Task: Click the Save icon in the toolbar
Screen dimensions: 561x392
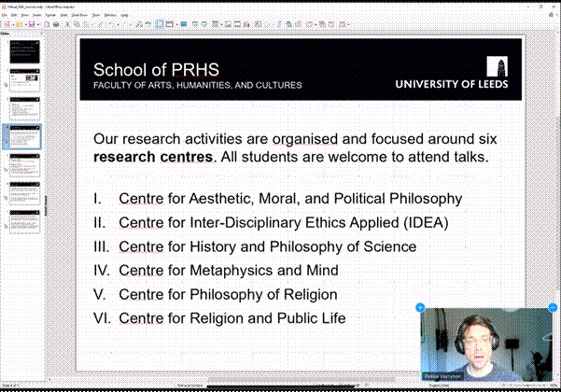Action: click(x=32, y=24)
